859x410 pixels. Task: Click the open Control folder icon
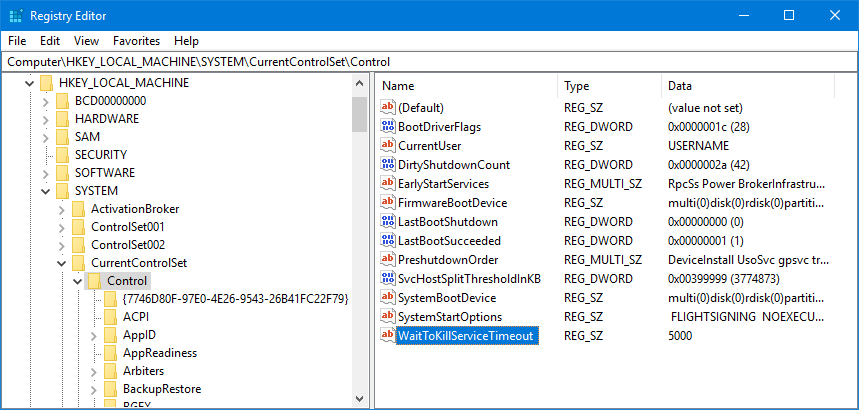pyautogui.click(x=95, y=281)
